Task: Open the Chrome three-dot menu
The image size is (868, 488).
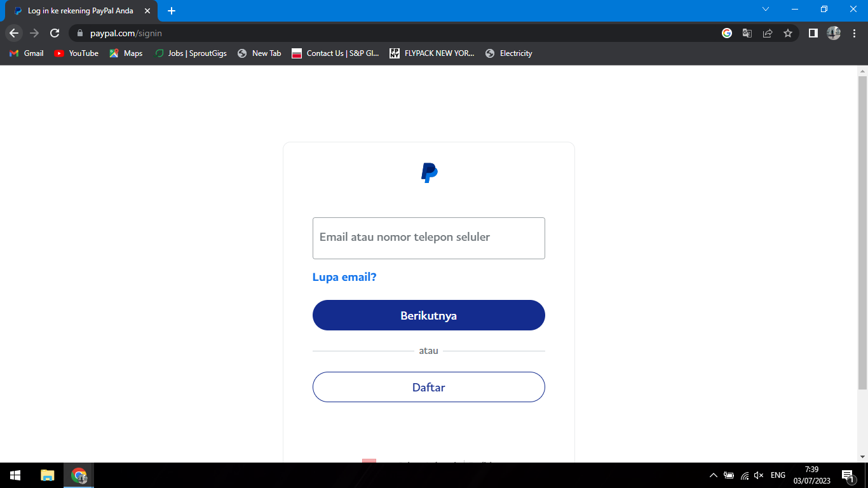Action: point(854,33)
